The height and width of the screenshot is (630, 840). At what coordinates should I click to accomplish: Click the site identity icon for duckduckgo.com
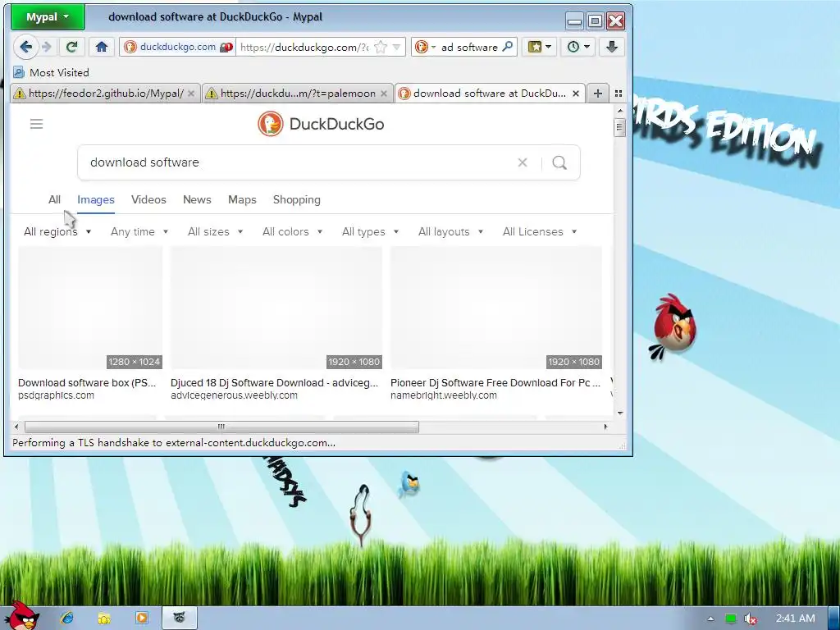point(130,47)
